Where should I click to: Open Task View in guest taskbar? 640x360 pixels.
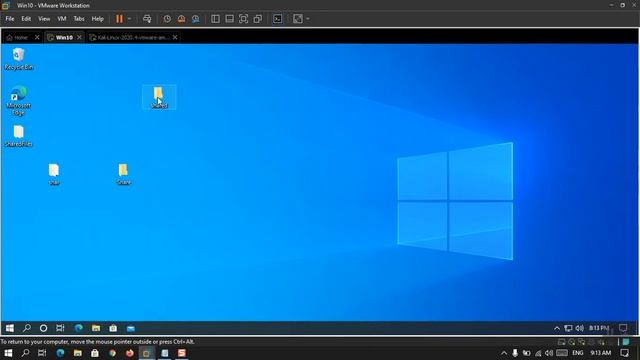point(60,328)
